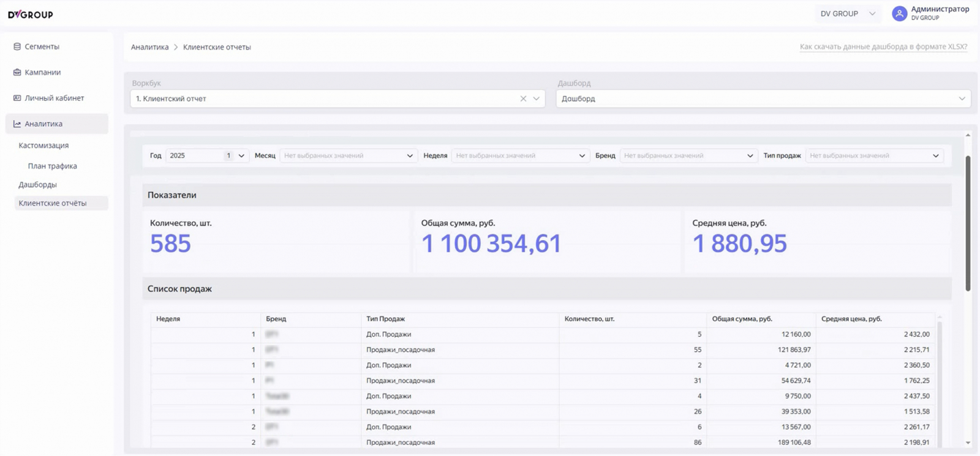
Task: Open the XLSX download help link
Action: (x=883, y=47)
